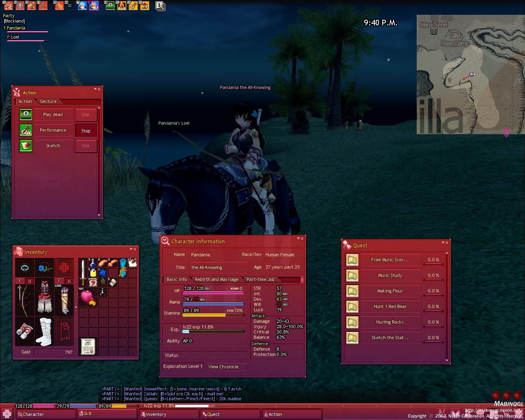
Task: Click the experience progress bar in Character Information
Action: point(213,331)
